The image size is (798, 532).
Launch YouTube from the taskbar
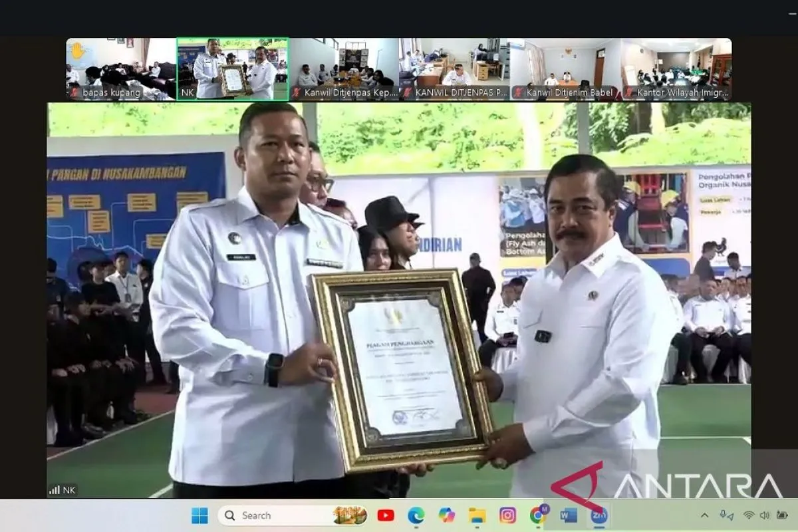[x=386, y=515]
